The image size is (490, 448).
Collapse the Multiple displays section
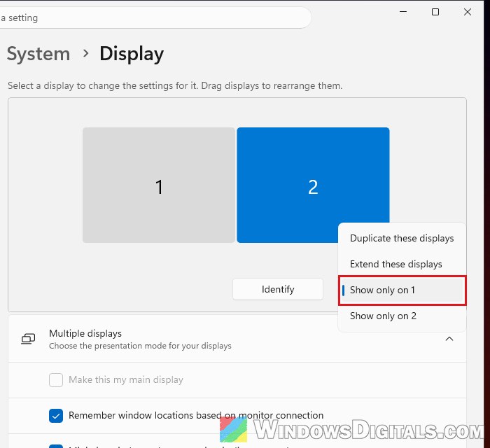tap(449, 339)
